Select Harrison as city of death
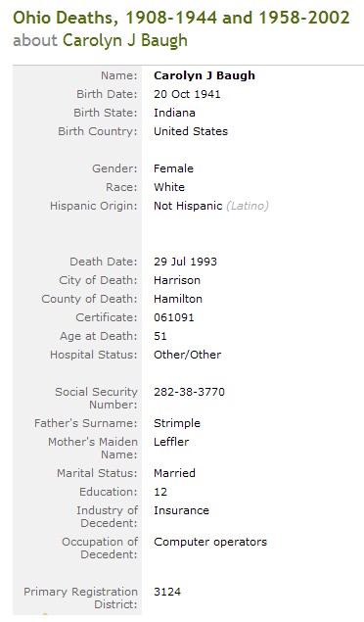Screen dimensions: 364x622 click(177, 280)
